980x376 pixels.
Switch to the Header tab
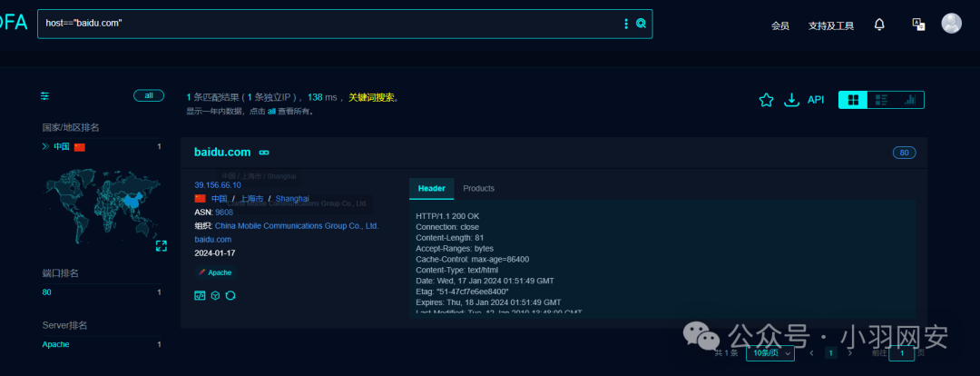click(x=431, y=188)
